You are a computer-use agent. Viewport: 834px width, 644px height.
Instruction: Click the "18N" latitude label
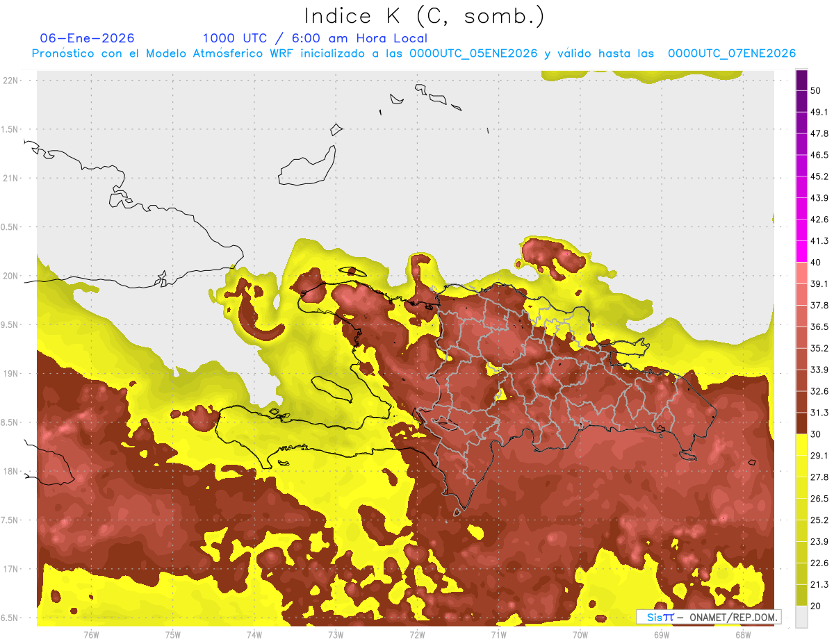pos(11,472)
